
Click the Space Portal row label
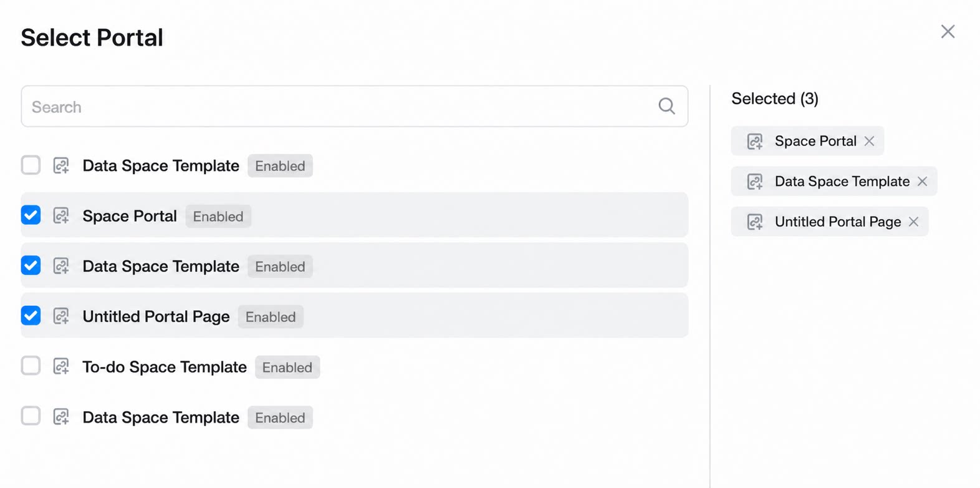[x=130, y=216]
